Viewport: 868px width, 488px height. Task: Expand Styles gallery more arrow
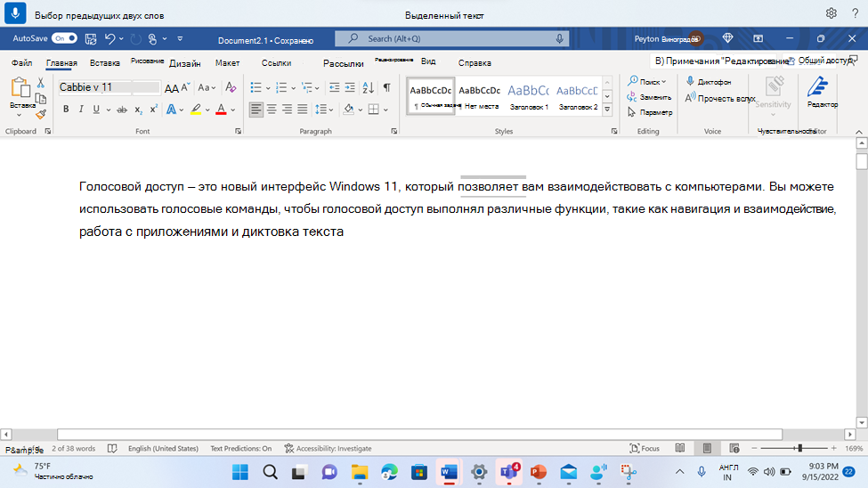pyautogui.click(x=607, y=110)
